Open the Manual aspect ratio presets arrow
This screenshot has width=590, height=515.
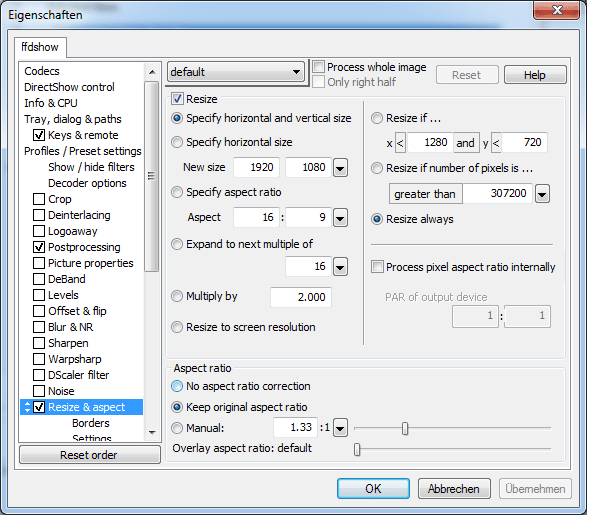(x=340, y=428)
